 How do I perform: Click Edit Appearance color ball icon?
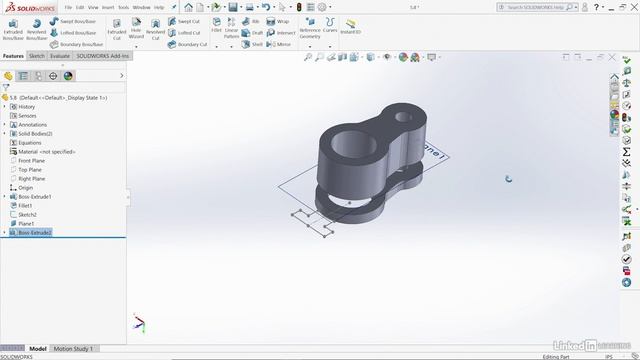pos(403,57)
